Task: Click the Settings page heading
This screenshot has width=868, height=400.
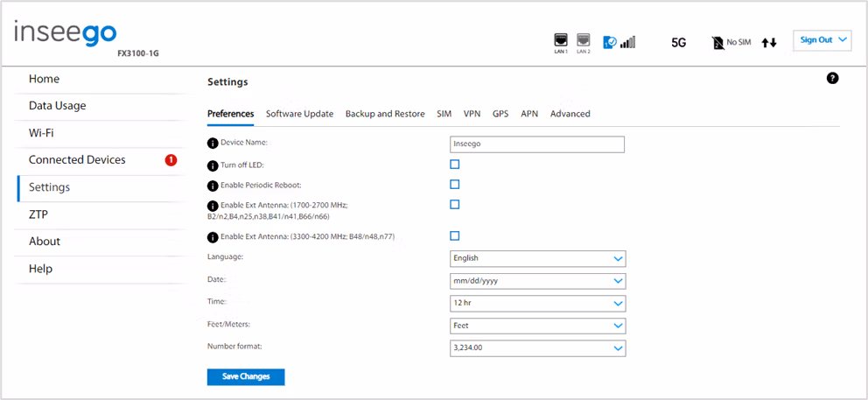Action: 227,82
